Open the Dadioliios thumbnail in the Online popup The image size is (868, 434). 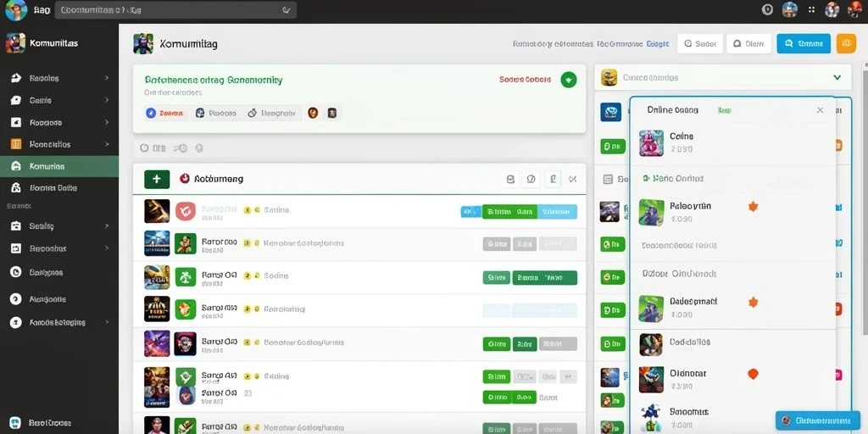pos(651,344)
